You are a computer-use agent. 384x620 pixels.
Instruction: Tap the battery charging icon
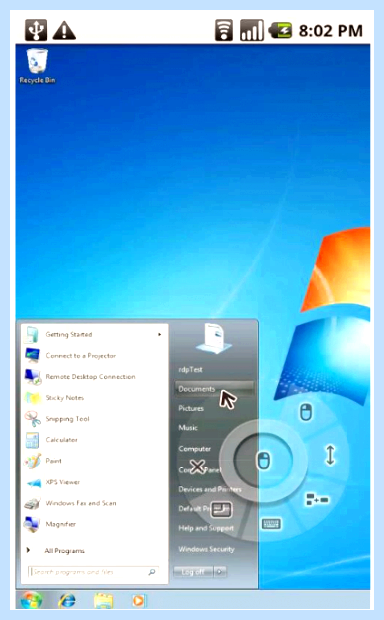click(280, 30)
